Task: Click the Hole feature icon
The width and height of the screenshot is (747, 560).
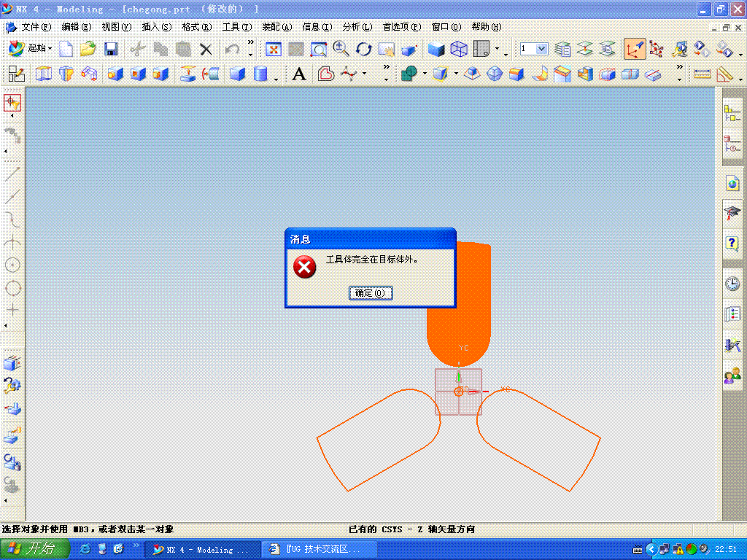Action: click(115, 74)
